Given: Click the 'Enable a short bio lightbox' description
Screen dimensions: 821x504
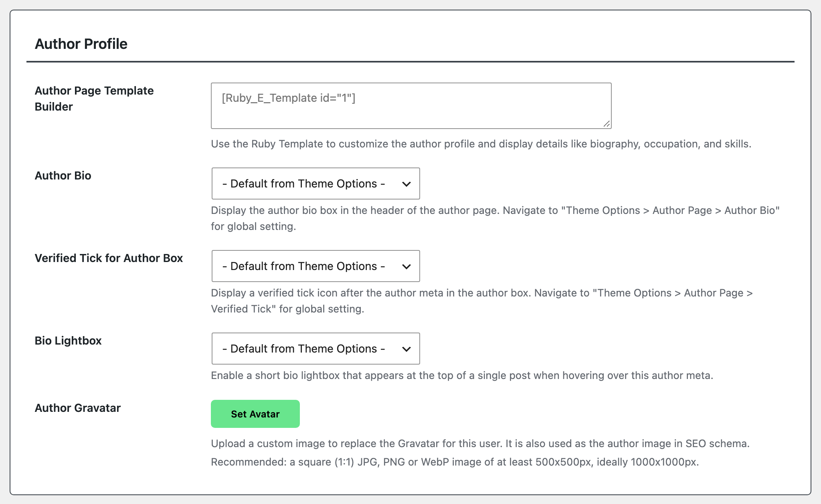Looking at the screenshot, I should (462, 375).
